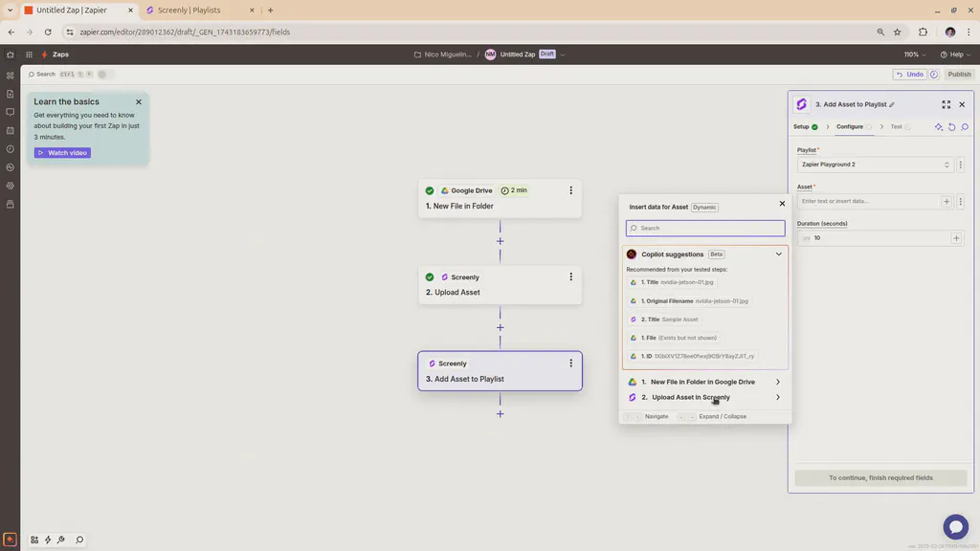Click the Watch video button in Learn the basics
Viewport: 980px width, 551px height.
click(61, 152)
